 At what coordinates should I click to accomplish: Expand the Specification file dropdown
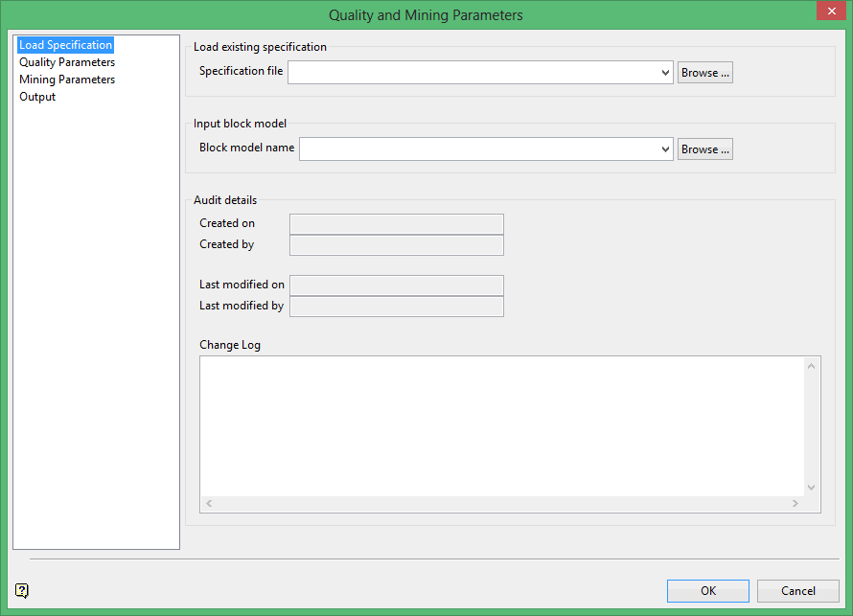click(x=665, y=73)
